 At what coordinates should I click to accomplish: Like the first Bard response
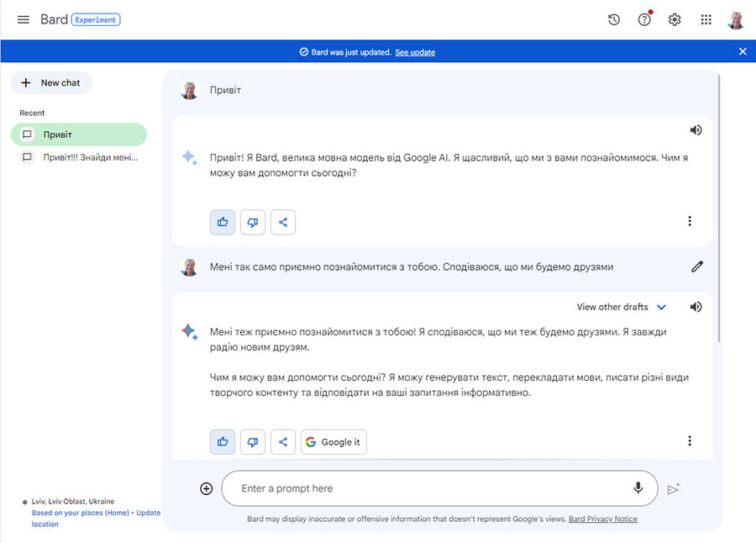coord(223,222)
